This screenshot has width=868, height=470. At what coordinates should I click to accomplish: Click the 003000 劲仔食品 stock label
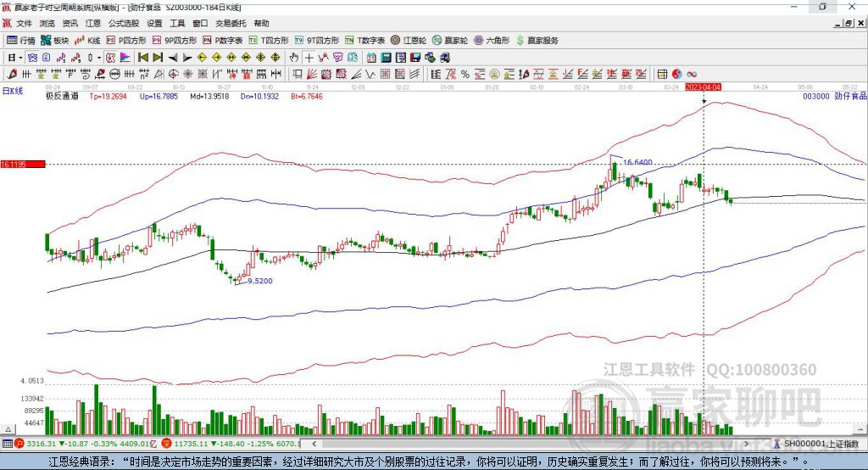click(x=835, y=96)
